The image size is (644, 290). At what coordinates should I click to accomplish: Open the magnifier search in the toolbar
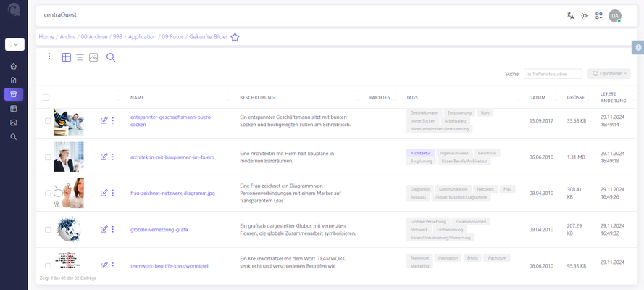(x=111, y=57)
